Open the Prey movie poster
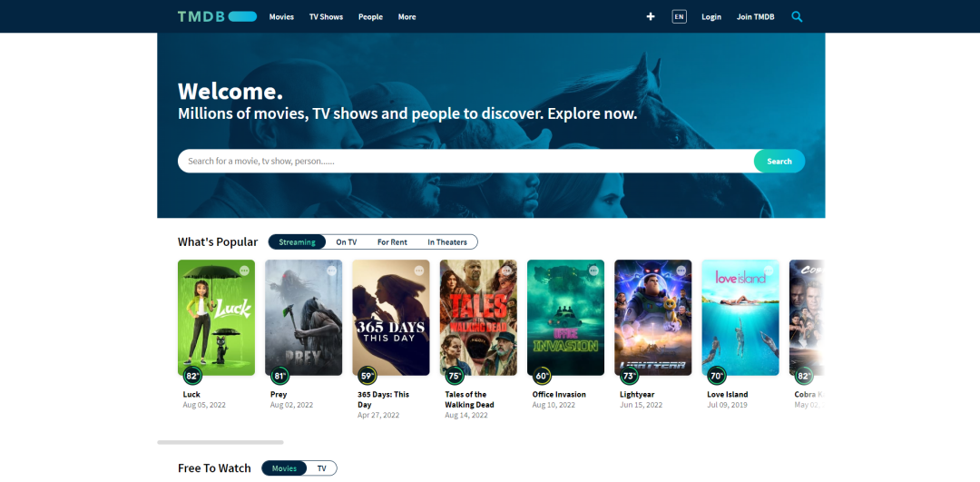 tap(304, 318)
